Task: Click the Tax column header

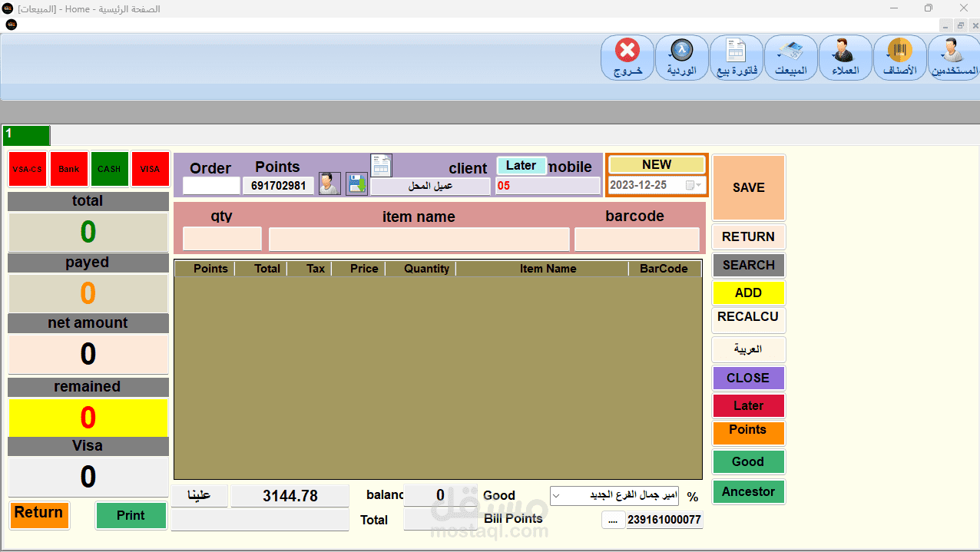Action: [310, 269]
